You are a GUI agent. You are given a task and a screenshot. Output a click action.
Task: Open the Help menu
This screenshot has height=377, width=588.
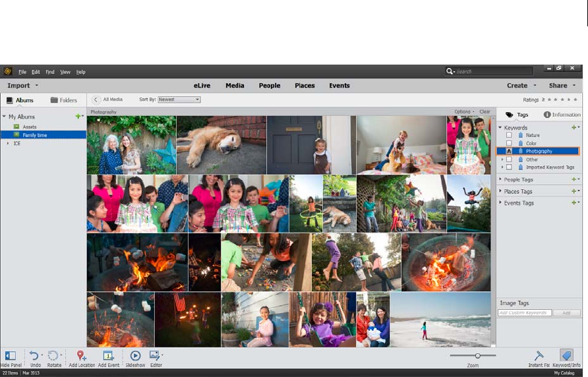[80, 72]
